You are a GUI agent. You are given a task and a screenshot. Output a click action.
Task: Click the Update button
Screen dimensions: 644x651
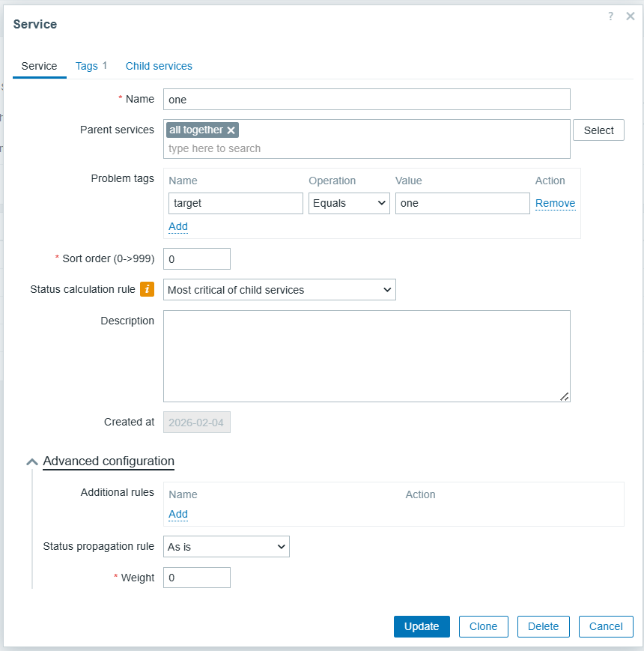[422, 626]
